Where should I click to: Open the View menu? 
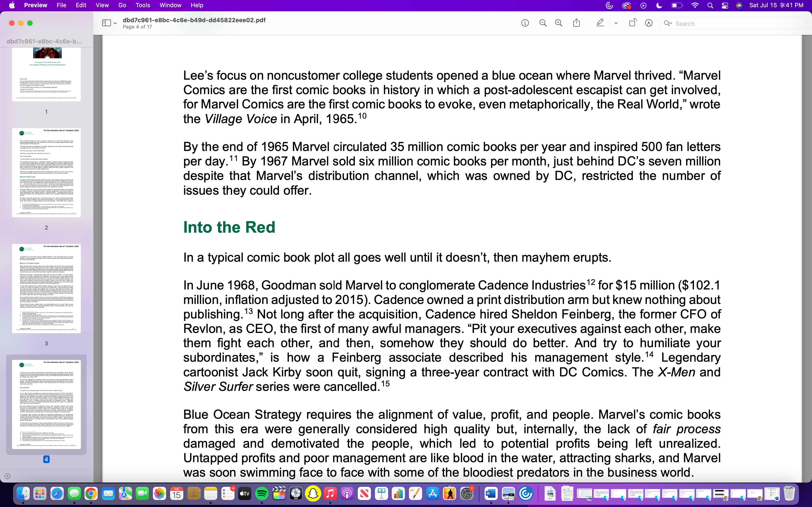[102, 5]
